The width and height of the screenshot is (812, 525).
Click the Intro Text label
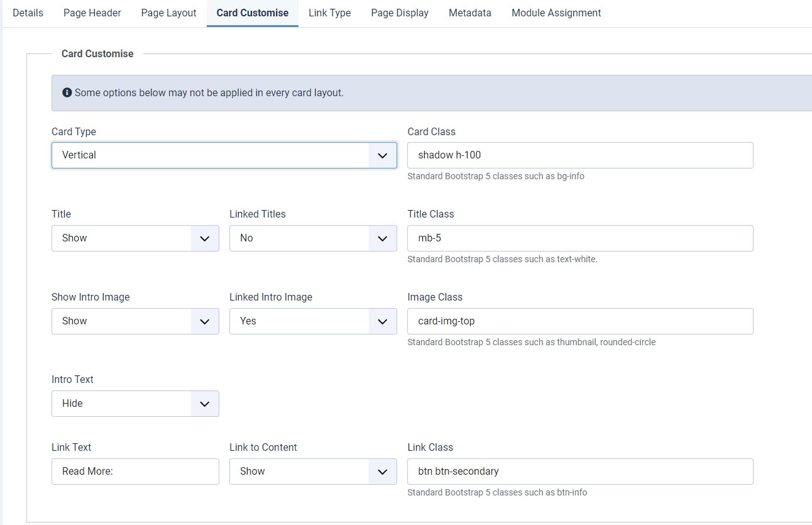72,380
